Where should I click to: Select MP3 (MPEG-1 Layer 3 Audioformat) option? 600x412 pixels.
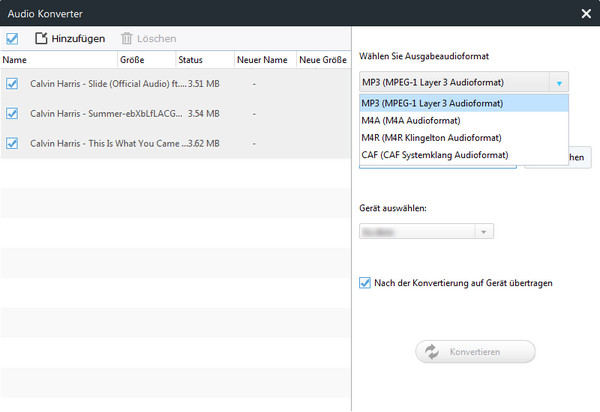pyautogui.click(x=464, y=103)
